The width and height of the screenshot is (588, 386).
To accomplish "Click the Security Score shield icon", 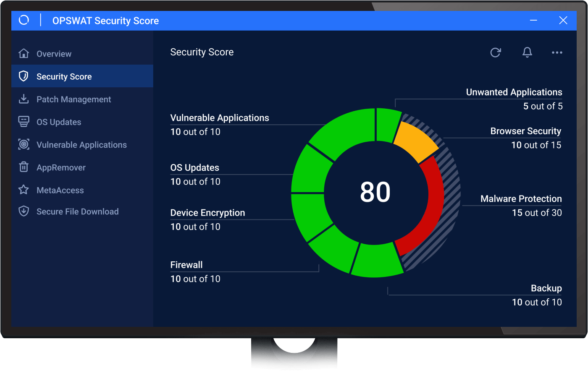I will coord(24,76).
